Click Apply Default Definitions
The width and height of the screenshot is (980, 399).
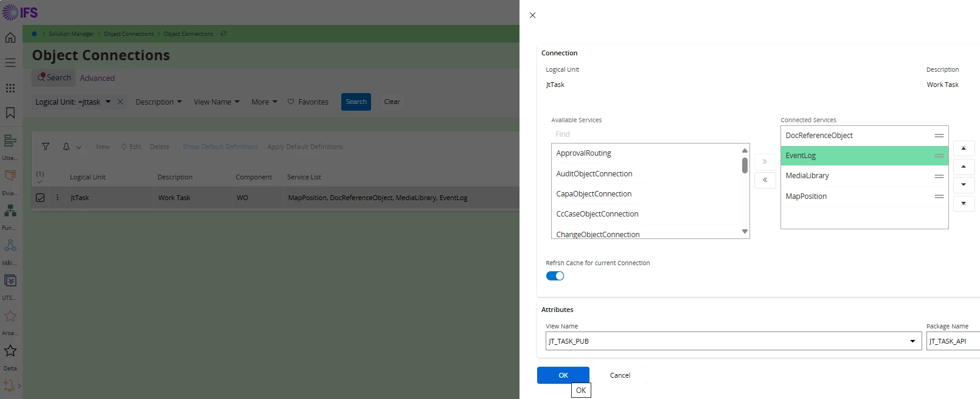pos(305,147)
